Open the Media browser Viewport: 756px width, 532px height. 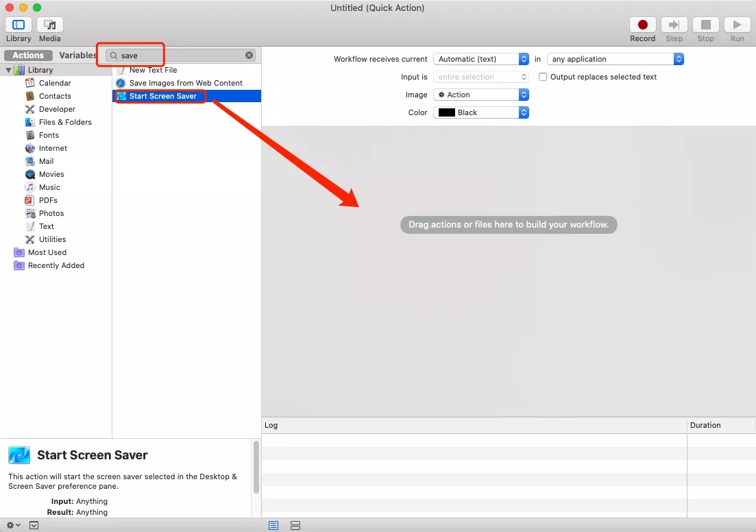click(49, 25)
